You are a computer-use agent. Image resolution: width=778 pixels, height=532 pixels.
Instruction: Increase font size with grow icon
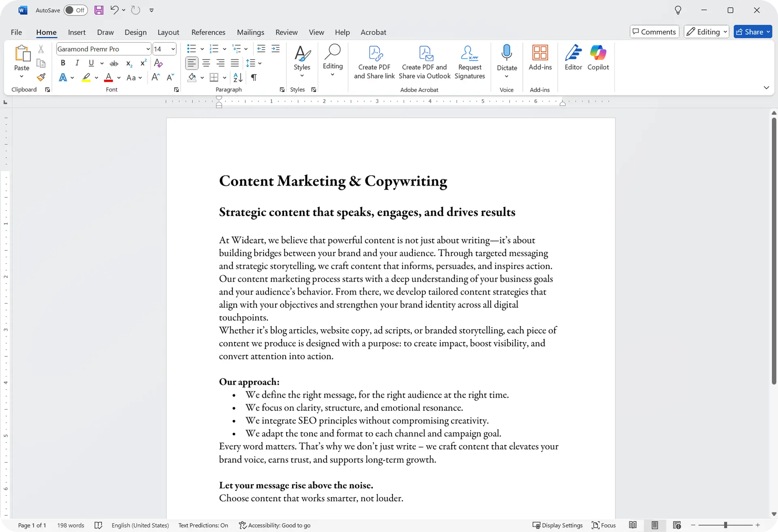156,77
